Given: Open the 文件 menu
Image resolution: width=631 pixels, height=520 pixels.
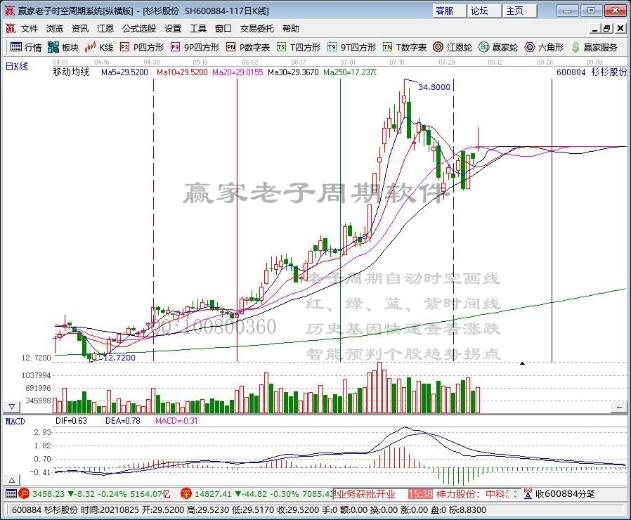Looking at the screenshot, I should pyautogui.click(x=29, y=28).
